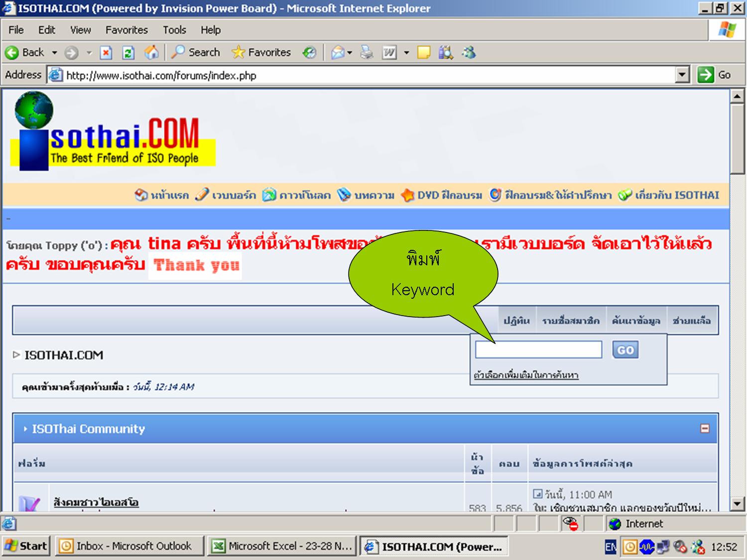
Task: Open Edit with Microsoft Word icon
Action: [389, 52]
